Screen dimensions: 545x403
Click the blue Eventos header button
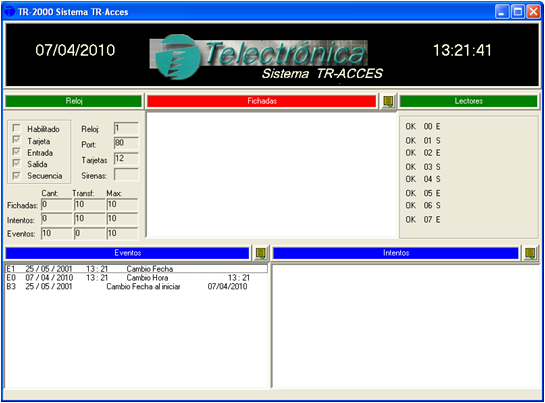pos(127,253)
